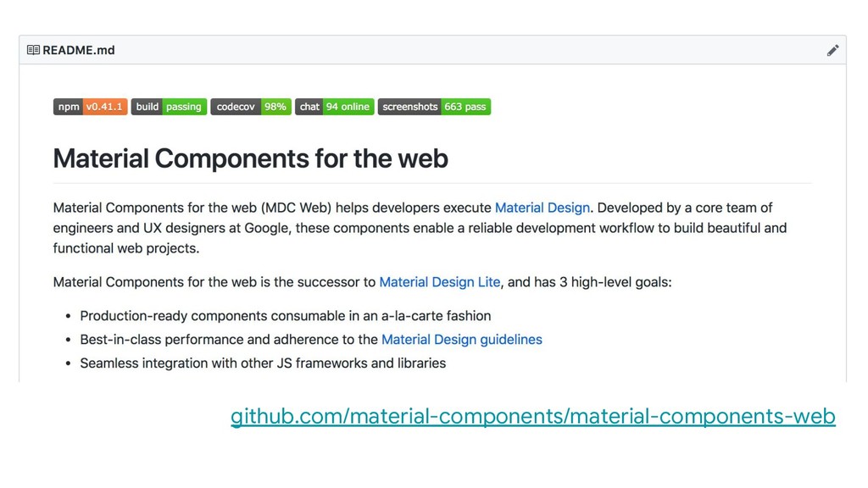Viewport: 868px width, 488px height.
Task: Open github.com/material-components/material-components-web URL
Action: tap(533, 417)
